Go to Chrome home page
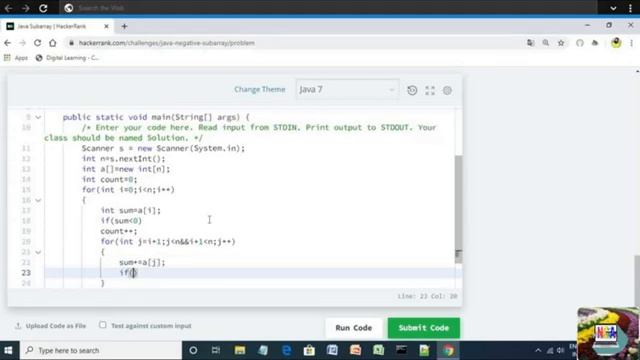The width and height of the screenshot is (640, 360). tap(53, 43)
